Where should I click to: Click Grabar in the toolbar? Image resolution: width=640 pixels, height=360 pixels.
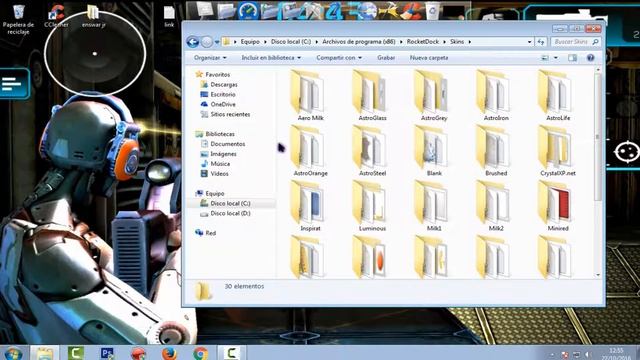[386, 58]
